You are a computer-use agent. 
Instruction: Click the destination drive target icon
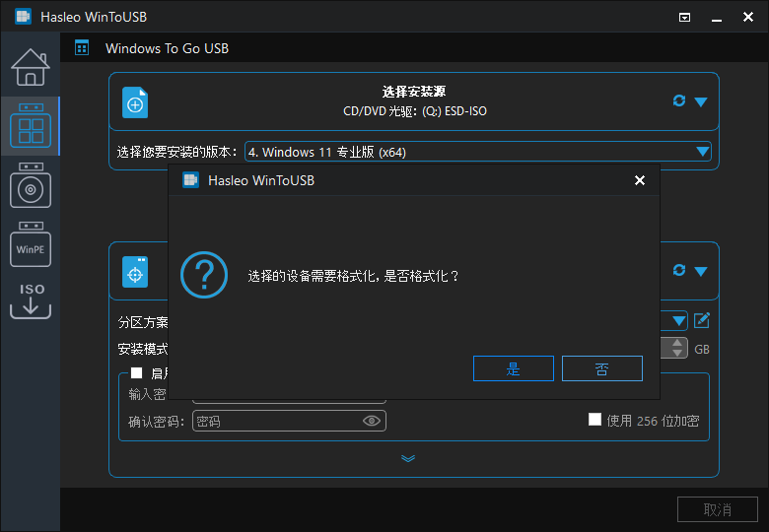tap(135, 272)
